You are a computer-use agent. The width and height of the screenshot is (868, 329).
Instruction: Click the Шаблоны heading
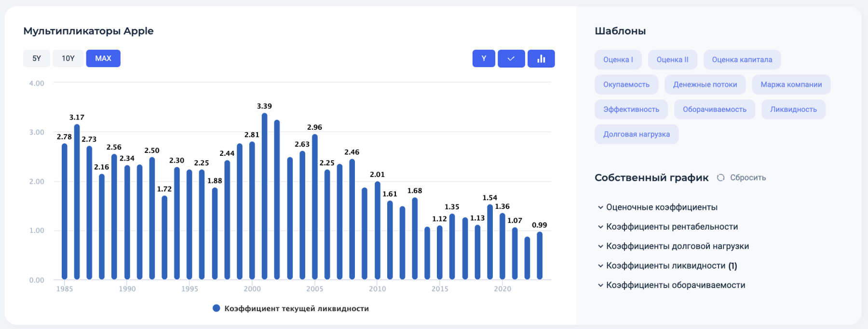620,31
